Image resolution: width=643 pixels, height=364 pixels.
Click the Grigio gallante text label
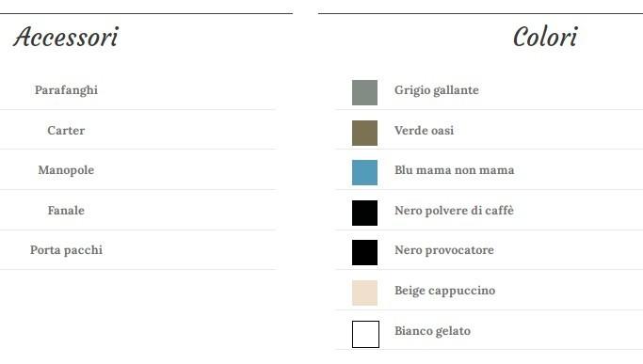pos(436,90)
